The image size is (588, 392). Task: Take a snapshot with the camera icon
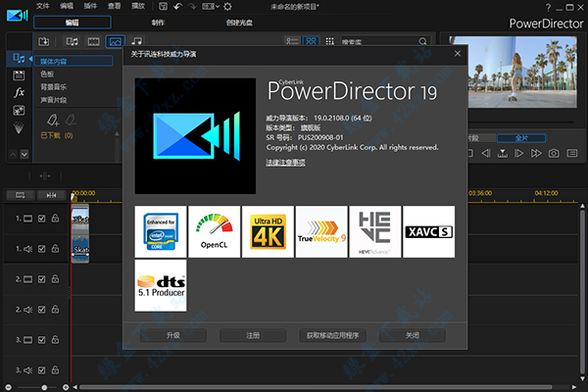click(554, 153)
